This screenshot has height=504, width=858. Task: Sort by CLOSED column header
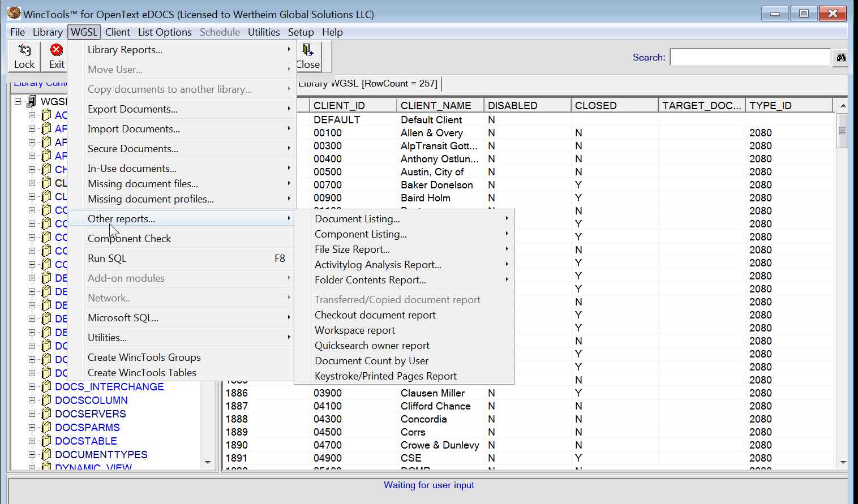point(615,106)
